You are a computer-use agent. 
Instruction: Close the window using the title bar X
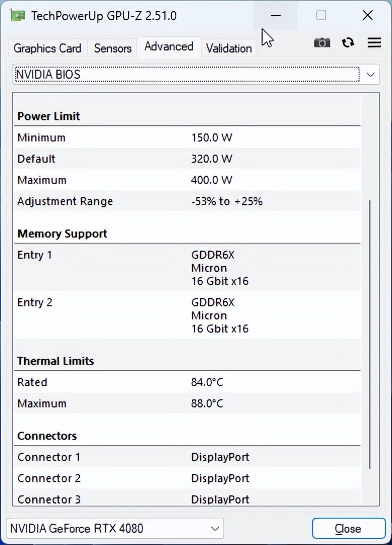click(x=368, y=16)
